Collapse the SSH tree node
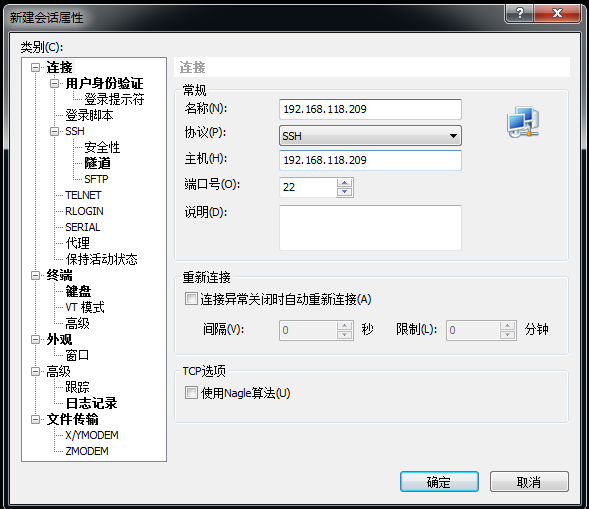Image resolution: width=589 pixels, height=509 pixels. (x=54, y=131)
